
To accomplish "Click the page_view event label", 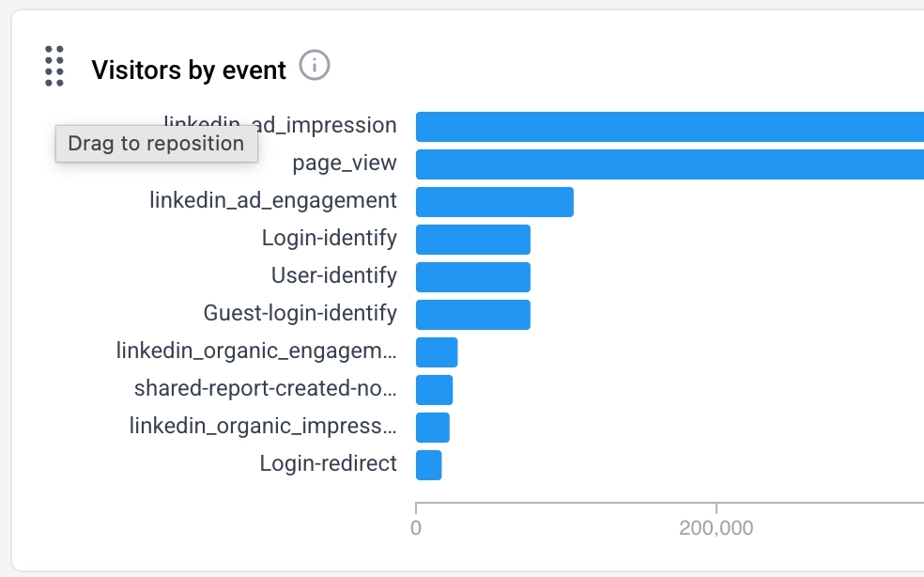I will 344,164.
